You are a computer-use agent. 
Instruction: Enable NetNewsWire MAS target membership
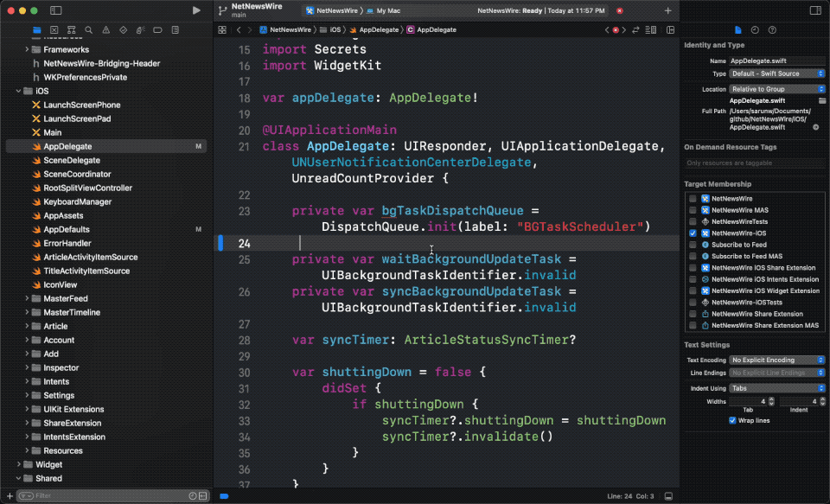point(693,210)
